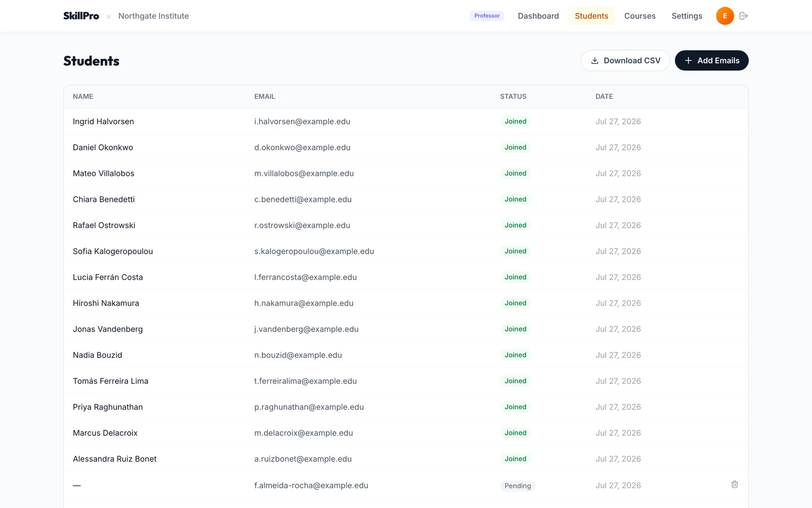812x508 pixels.
Task: Select Marcus Delacroix's name
Action: pos(105,433)
